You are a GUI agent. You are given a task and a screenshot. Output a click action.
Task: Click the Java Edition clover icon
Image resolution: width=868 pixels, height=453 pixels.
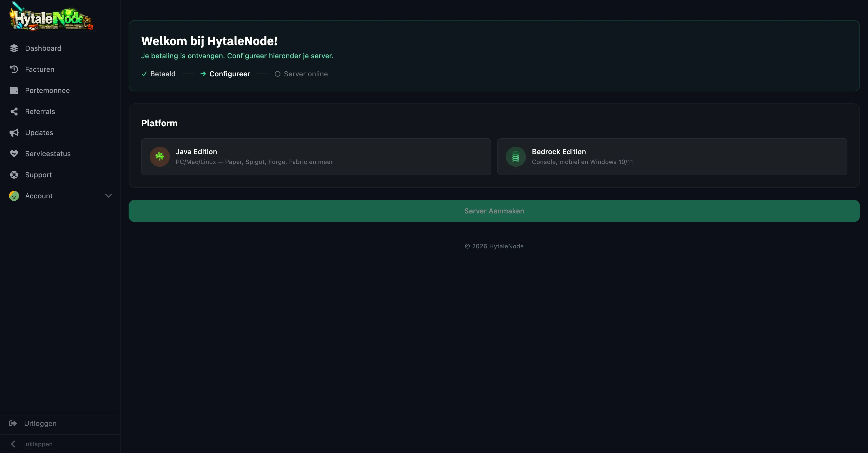160,157
